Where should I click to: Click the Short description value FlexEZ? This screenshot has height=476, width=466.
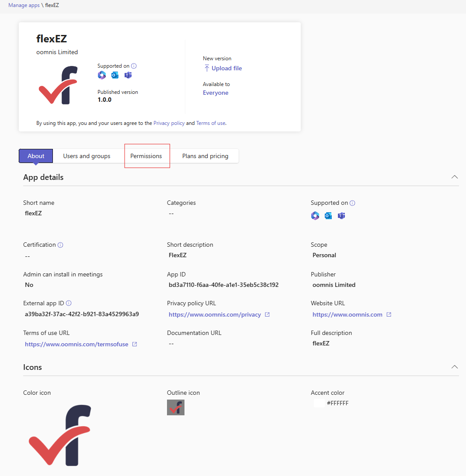point(177,255)
